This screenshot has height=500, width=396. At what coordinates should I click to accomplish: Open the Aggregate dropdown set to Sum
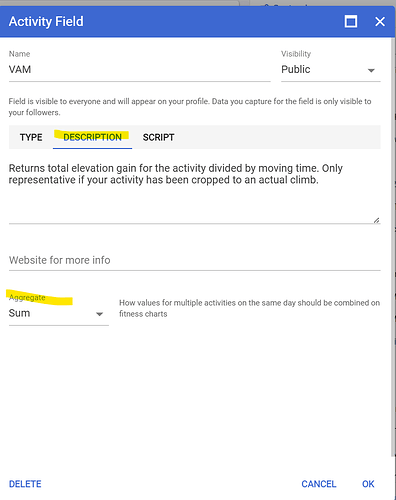(x=59, y=313)
